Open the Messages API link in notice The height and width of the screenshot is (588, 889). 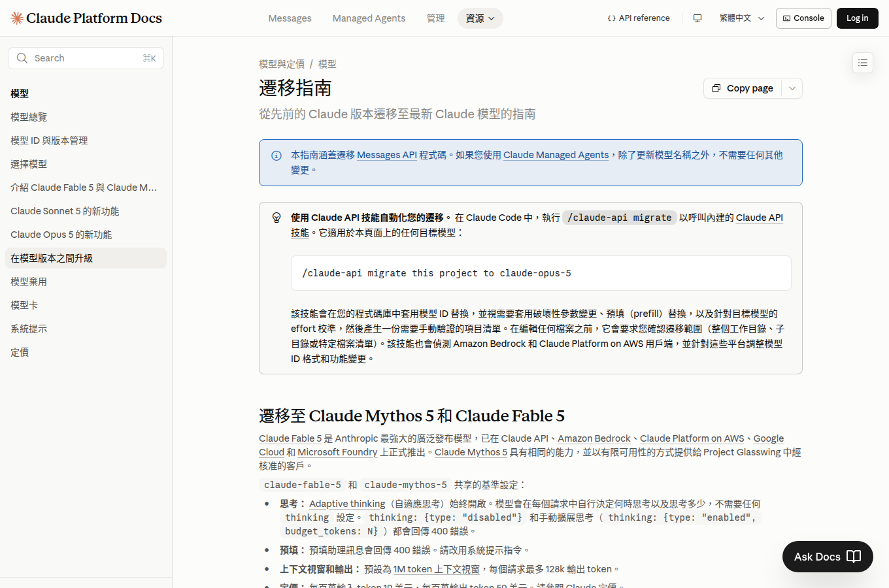[387, 155]
